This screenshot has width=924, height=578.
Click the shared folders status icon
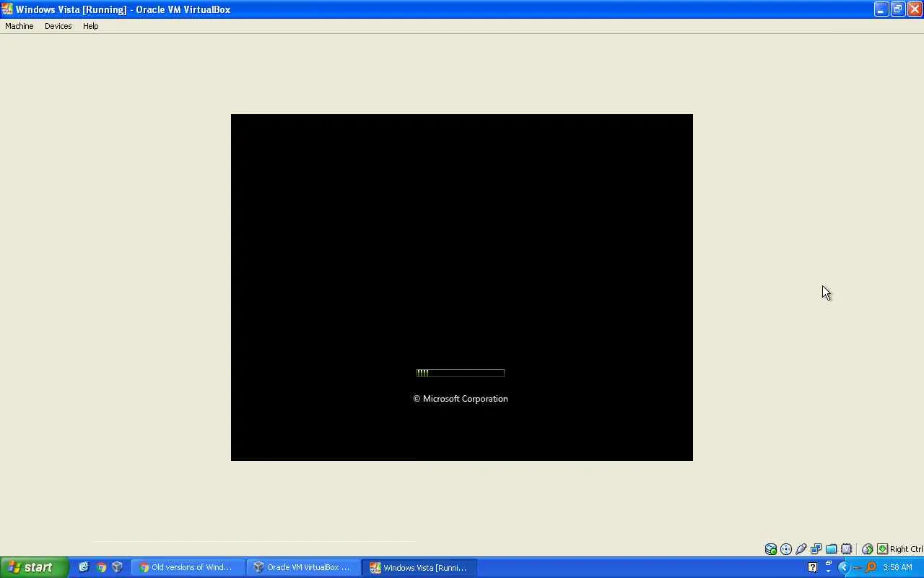pyautogui.click(x=832, y=549)
